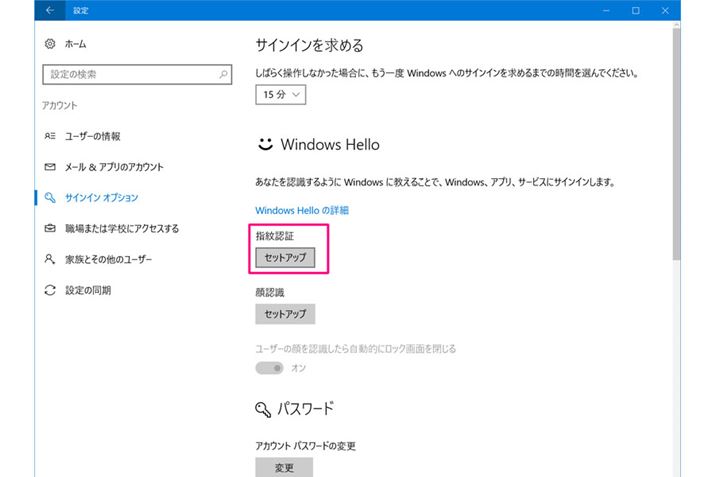Click the back arrow in title bar
Image resolution: width=715 pixels, height=477 pixels.
point(50,10)
